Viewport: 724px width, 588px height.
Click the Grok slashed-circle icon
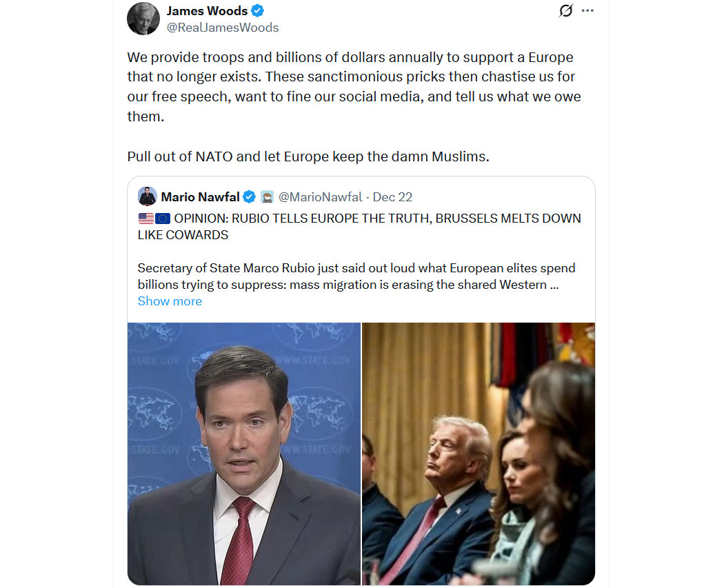coord(565,10)
